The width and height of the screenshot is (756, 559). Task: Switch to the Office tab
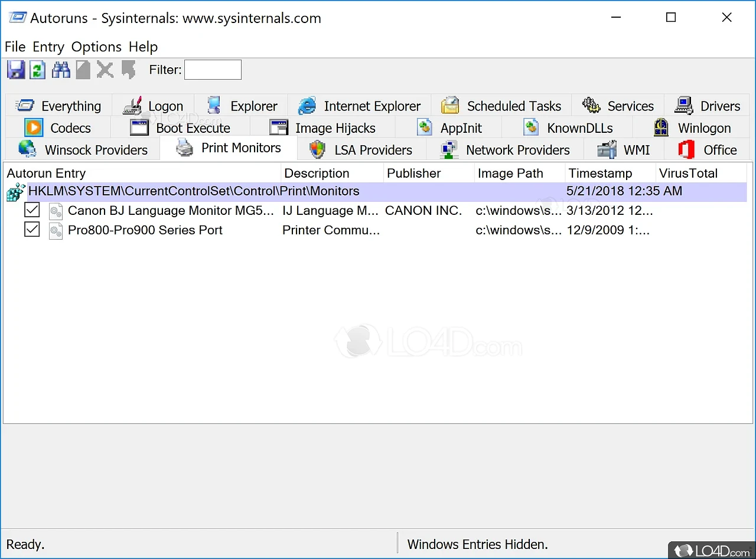coord(708,150)
